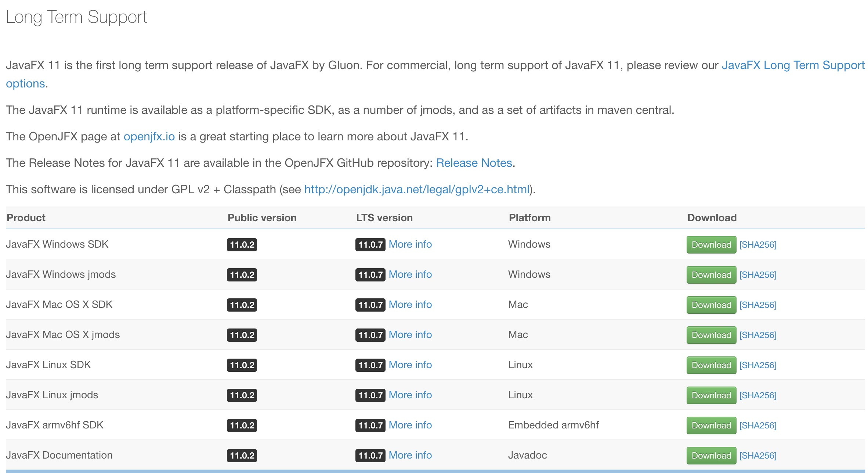Download JavaFX armv6hf SDK
Image resolution: width=868 pixels, height=474 pixels.
711,425
